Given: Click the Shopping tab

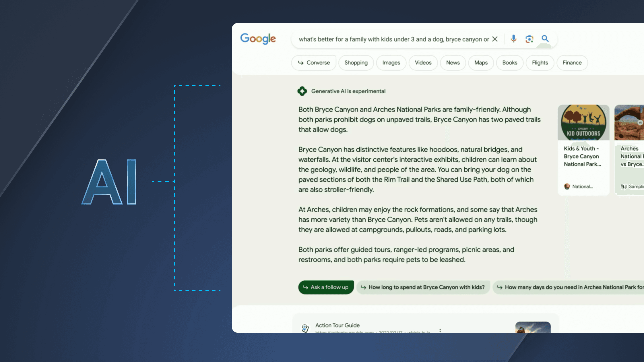Looking at the screenshot, I should click(x=356, y=62).
